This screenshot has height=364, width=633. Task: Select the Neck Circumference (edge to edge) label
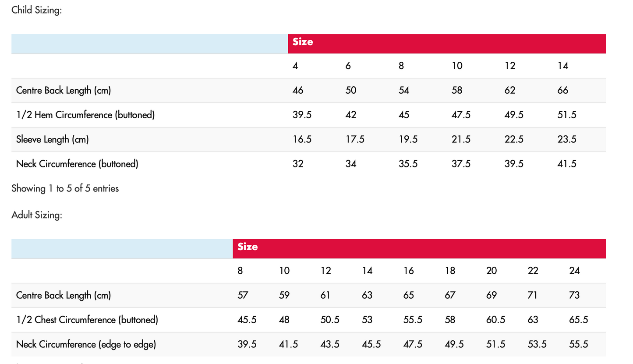pyautogui.click(x=86, y=345)
